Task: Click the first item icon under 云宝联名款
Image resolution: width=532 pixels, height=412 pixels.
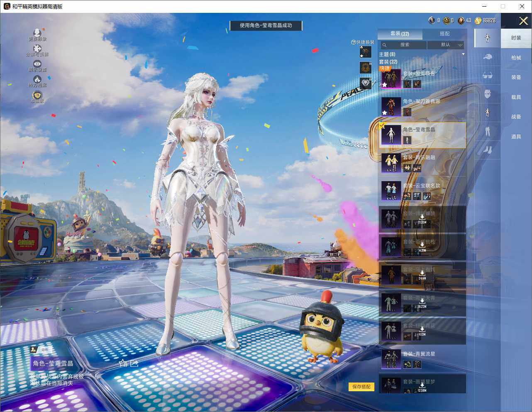Action: point(407,196)
